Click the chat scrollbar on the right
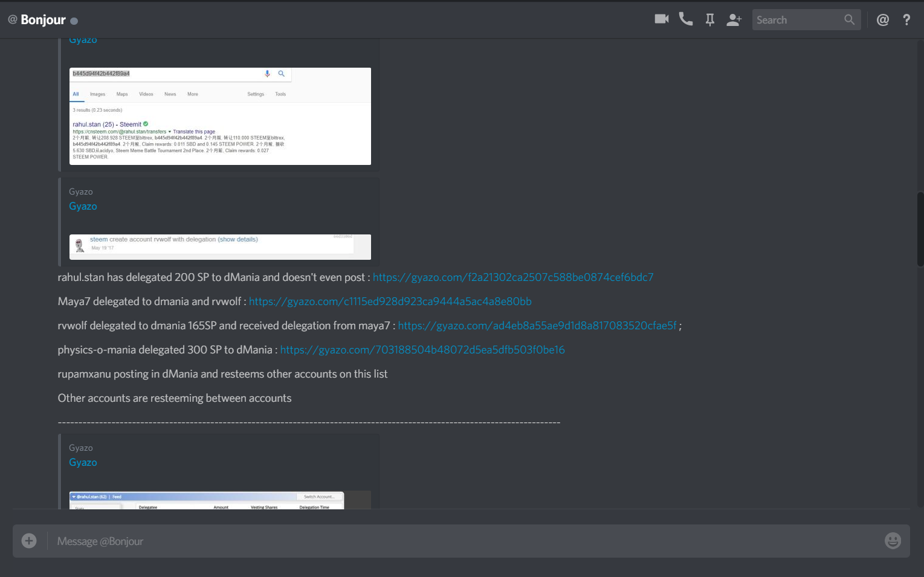Viewport: 924px width, 577px height. click(919, 230)
